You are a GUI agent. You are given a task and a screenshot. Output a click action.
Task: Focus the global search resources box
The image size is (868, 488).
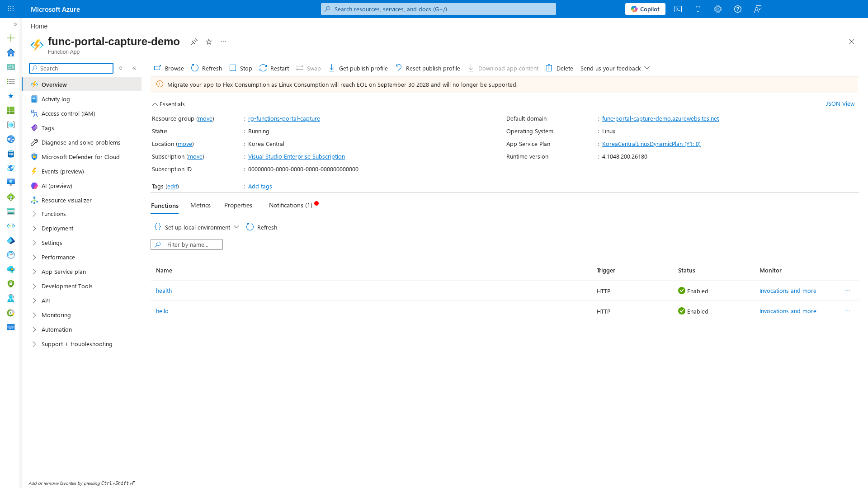point(439,9)
